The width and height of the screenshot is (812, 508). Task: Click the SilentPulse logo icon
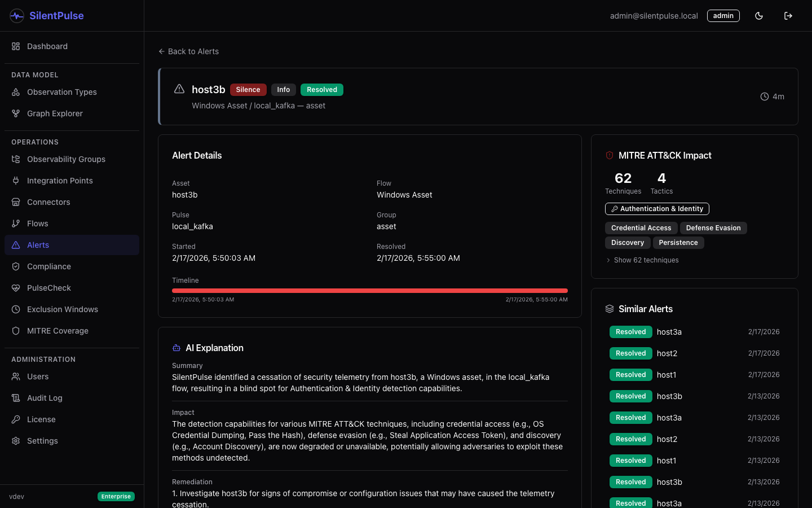[x=17, y=16]
